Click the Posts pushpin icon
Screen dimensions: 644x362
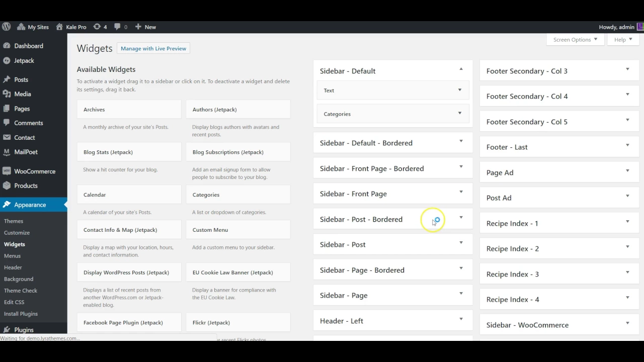tap(7, 79)
